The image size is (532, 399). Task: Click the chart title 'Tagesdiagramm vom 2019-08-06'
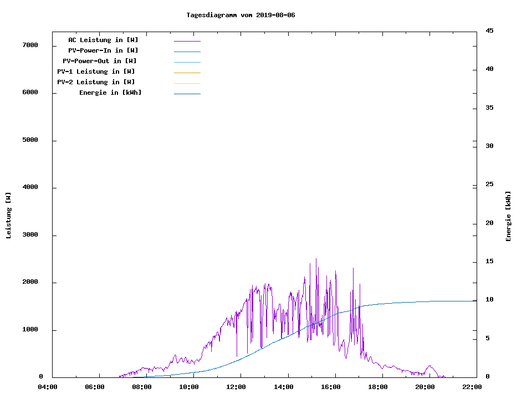[x=241, y=15]
